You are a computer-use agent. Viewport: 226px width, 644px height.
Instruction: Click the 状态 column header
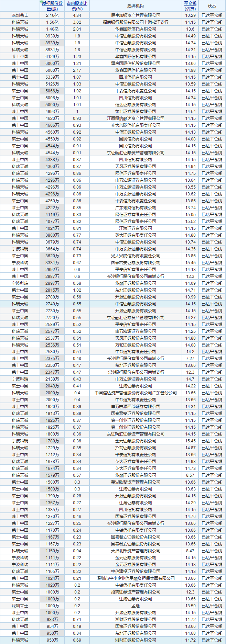(x=212, y=6)
